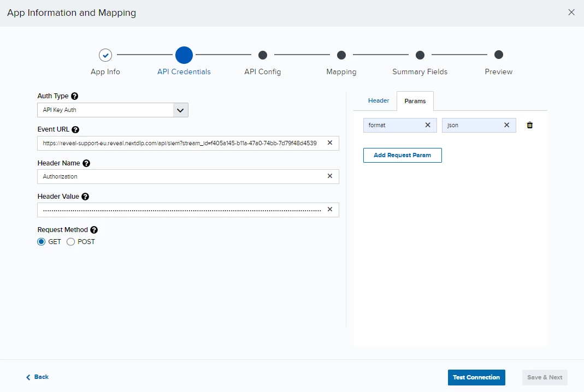Close the App Information and Mapping dialog
The image size is (584, 392).
571,13
